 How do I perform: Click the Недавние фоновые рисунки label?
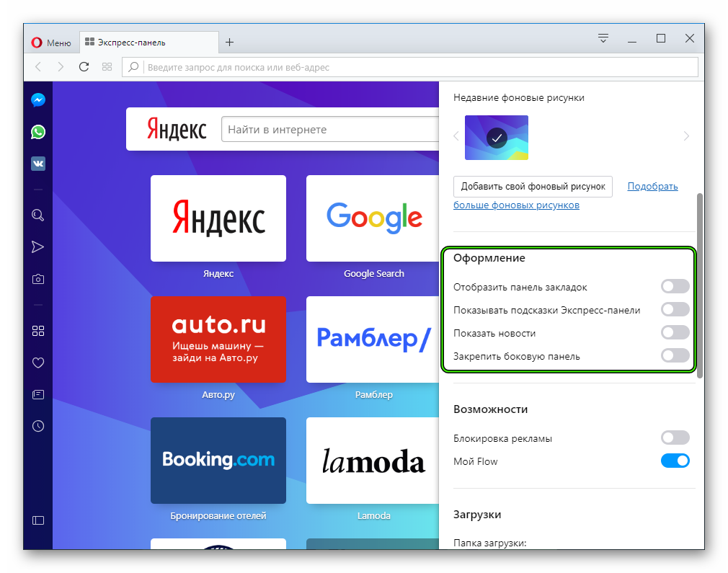point(518,97)
